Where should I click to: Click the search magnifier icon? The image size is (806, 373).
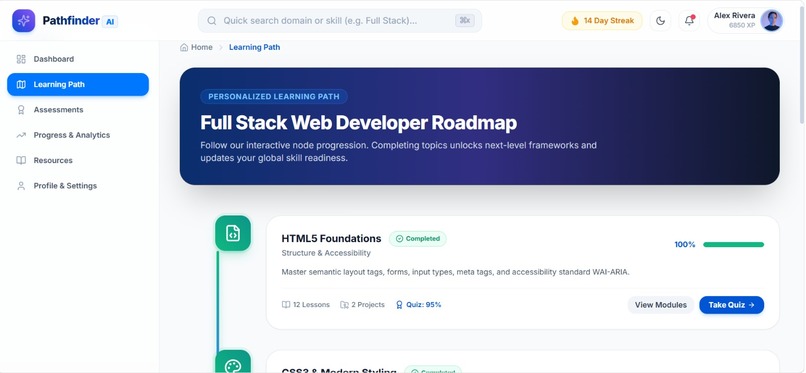[x=212, y=21]
